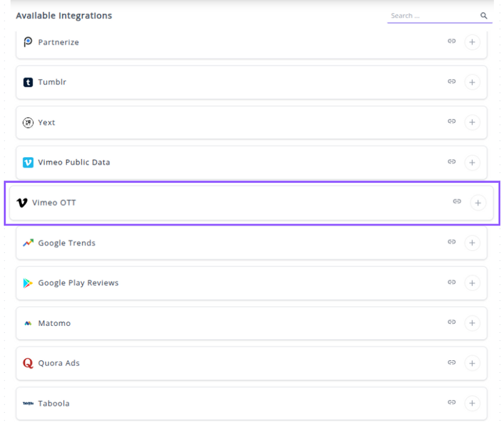This screenshot has height=424, width=504.
Task: Select the Tumblr integration name
Action: pos(52,82)
